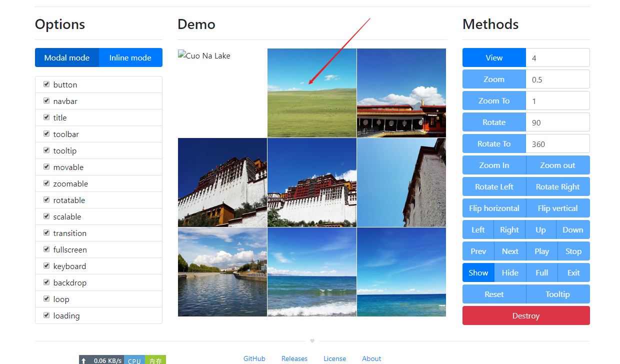Click Rotate Right

558,186
